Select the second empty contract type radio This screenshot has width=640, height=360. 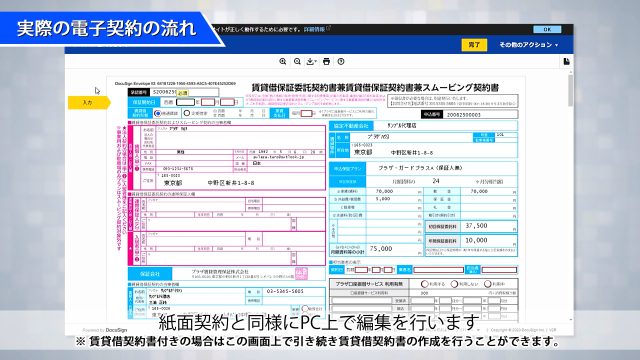point(187,113)
